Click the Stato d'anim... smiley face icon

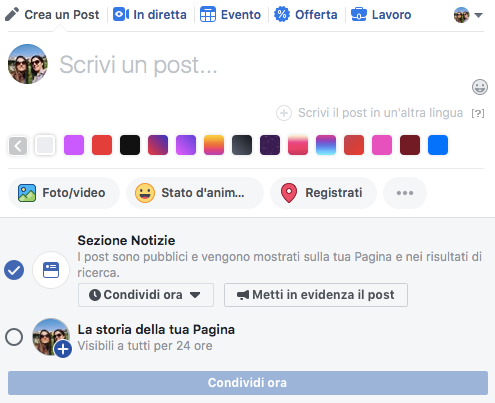[145, 193]
